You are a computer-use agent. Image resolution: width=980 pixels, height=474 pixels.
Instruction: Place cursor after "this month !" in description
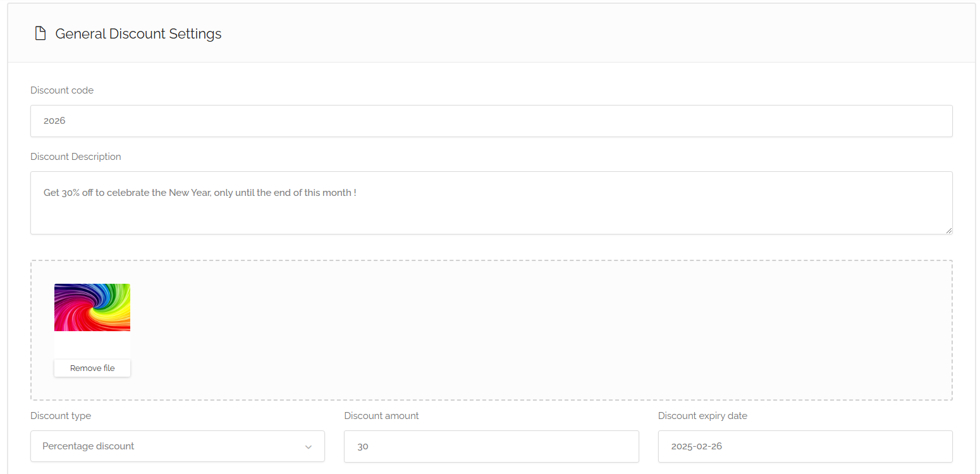[x=357, y=193]
